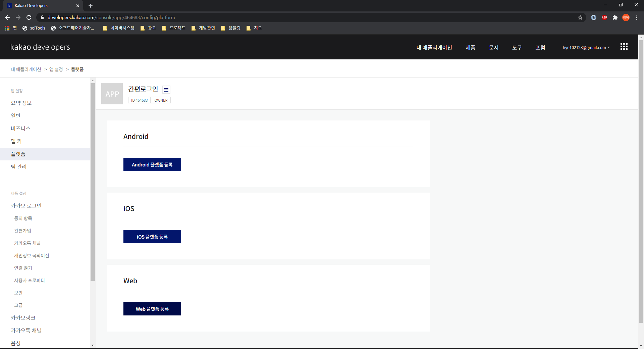Open the 네이버시스템 bookmark folder
This screenshot has height=349, width=644.
click(119, 28)
